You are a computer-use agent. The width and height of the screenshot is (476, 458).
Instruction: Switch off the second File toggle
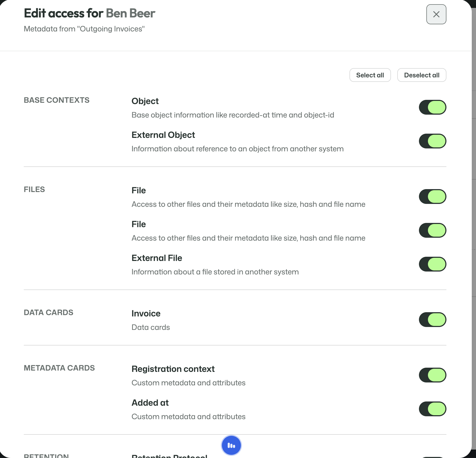(432, 230)
